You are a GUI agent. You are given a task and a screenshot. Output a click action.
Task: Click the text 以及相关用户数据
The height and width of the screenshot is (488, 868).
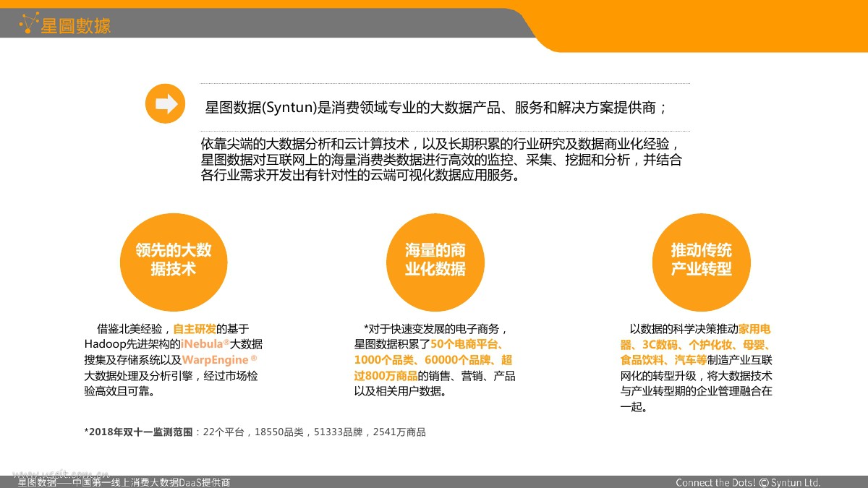point(397,391)
